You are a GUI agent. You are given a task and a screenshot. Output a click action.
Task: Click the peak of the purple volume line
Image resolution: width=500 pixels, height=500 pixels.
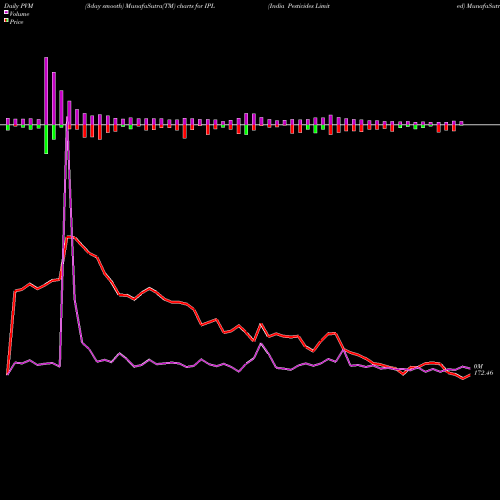click(x=68, y=117)
